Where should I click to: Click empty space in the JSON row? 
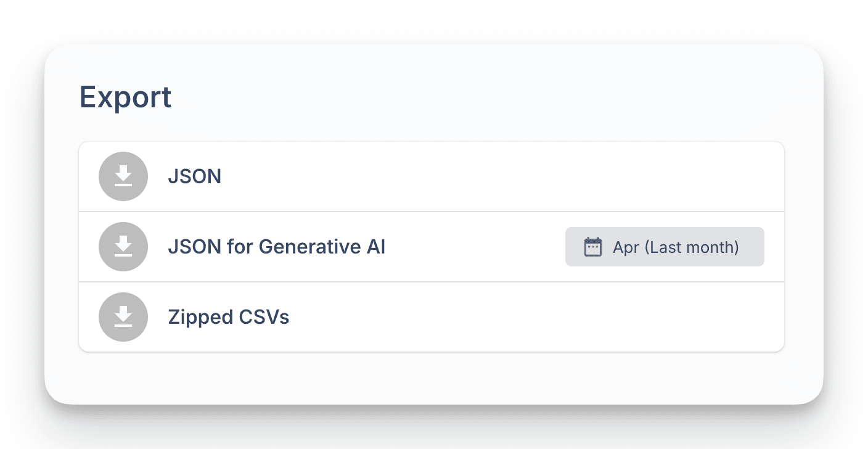point(493,177)
